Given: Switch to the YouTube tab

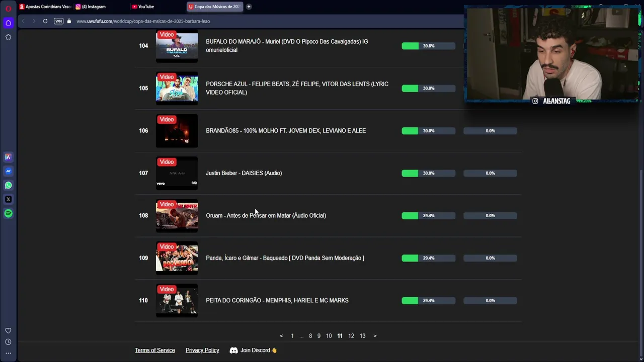Looking at the screenshot, I should tap(157, 7).
